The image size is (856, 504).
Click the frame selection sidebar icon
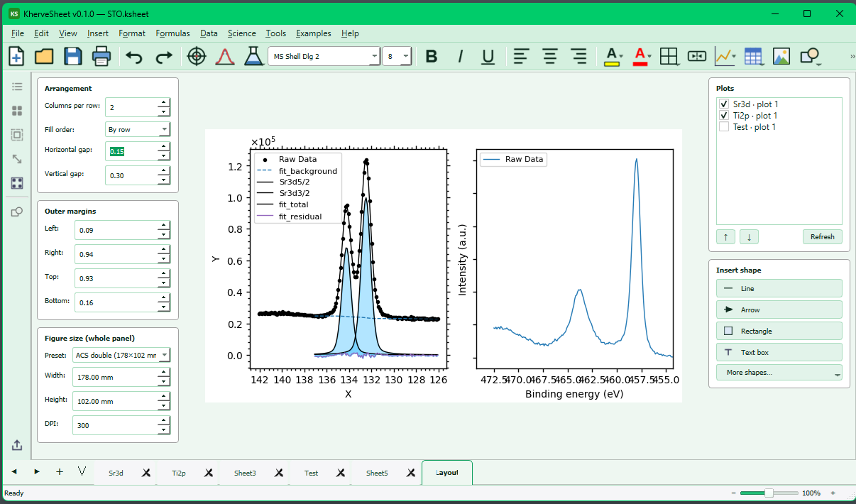[17, 135]
